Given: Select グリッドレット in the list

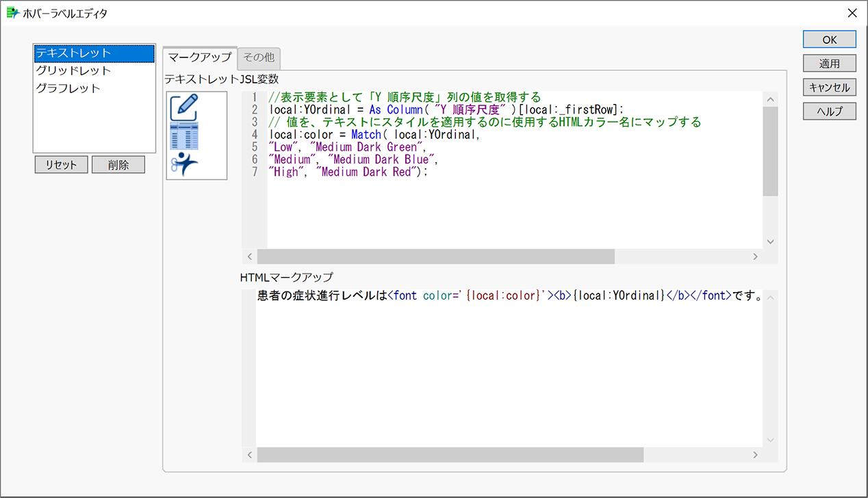Looking at the screenshot, I should tap(73, 70).
